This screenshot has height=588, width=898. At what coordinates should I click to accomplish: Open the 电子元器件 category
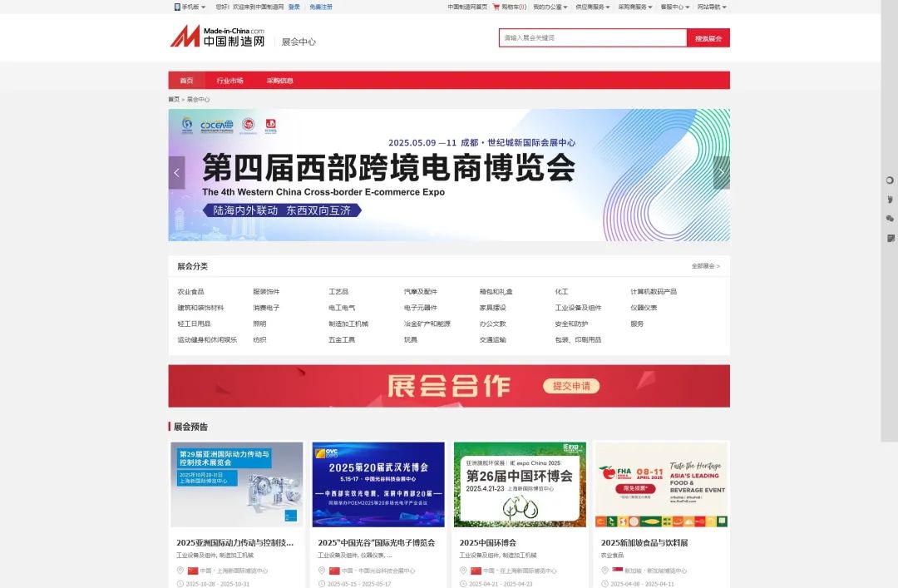421,308
